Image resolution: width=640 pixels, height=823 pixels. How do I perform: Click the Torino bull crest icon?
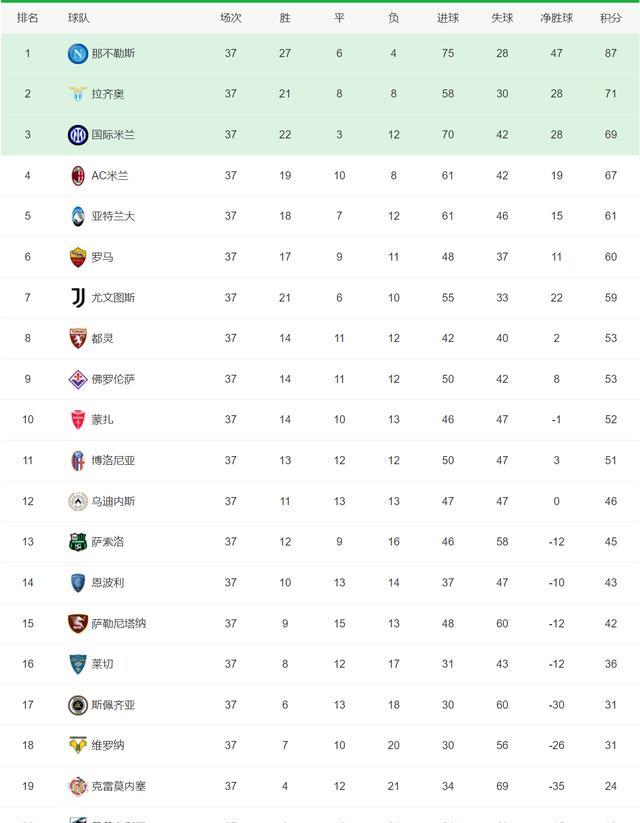pyautogui.click(x=78, y=339)
